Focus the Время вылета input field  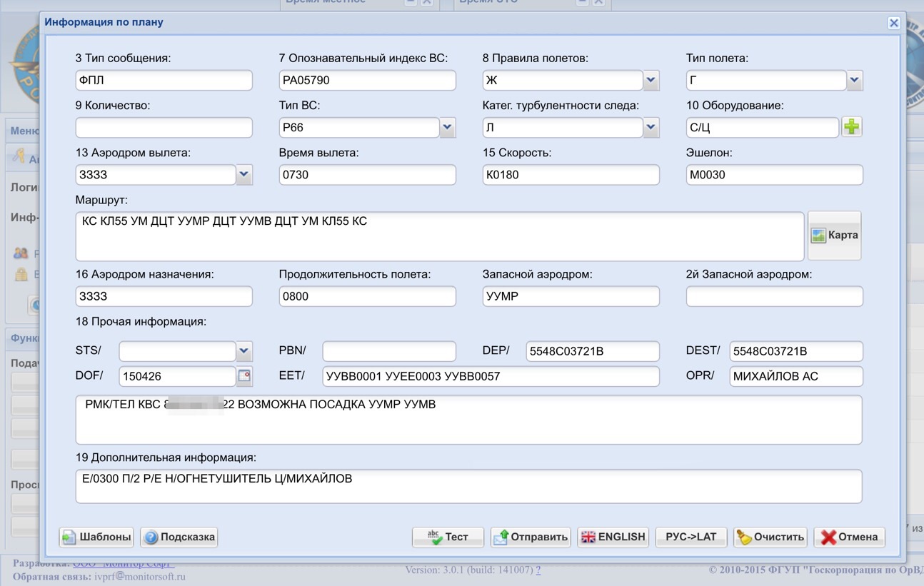pos(367,175)
